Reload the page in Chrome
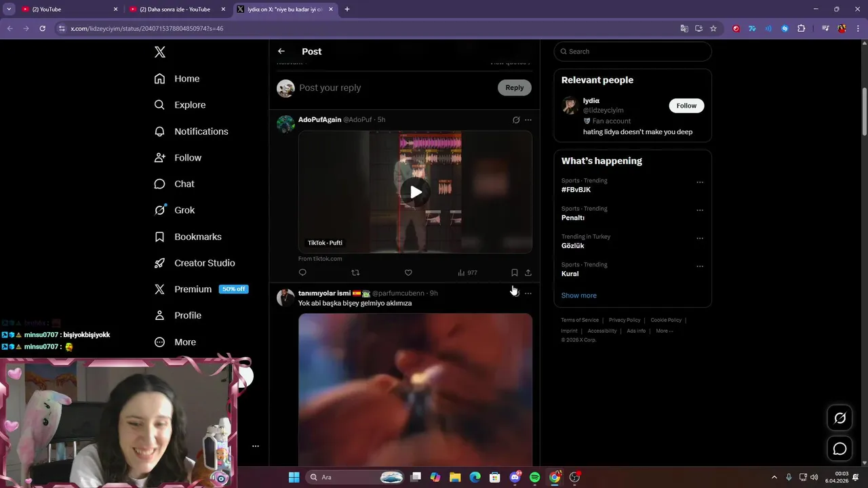Image resolution: width=868 pixels, height=488 pixels. point(42,28)
